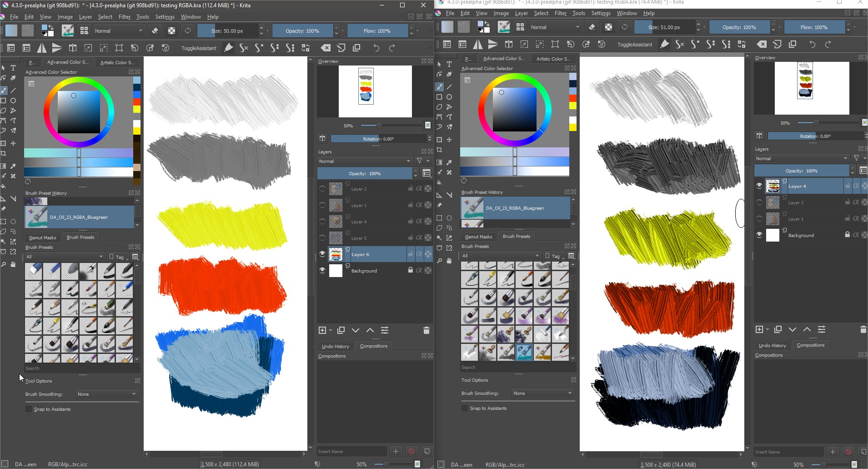Click the Insert Name field in left Compositions

351,451
